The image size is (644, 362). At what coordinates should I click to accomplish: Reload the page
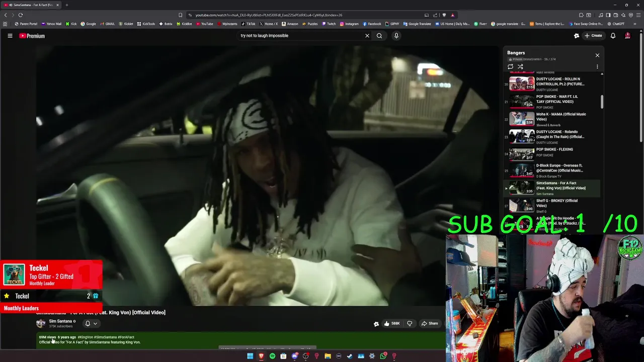click(x=21, y=15)
